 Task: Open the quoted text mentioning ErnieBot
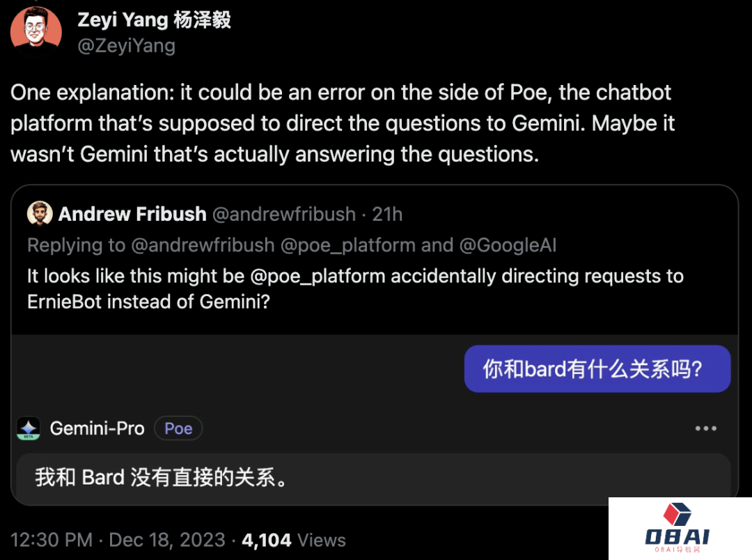coord(355,288)
